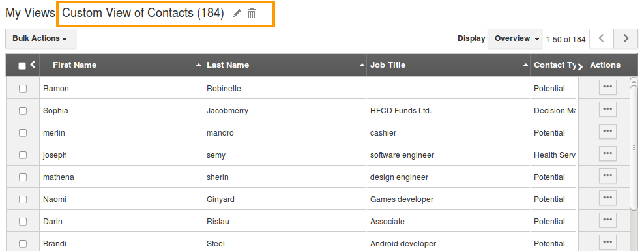Image resolution: width=644 pixels, height=251 pixels.
Task: Go to previous page arrow
Action: click(601, 38)
